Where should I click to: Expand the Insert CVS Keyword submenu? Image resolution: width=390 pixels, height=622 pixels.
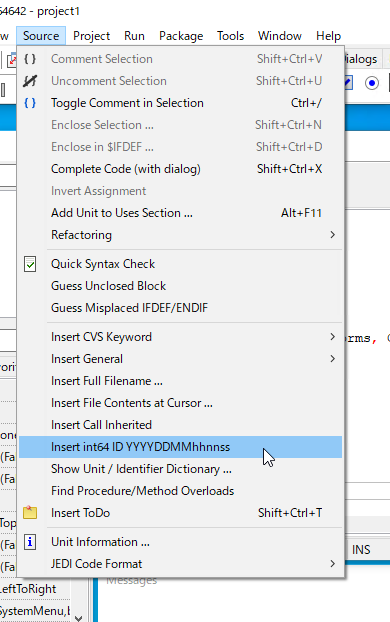(181, 337)
